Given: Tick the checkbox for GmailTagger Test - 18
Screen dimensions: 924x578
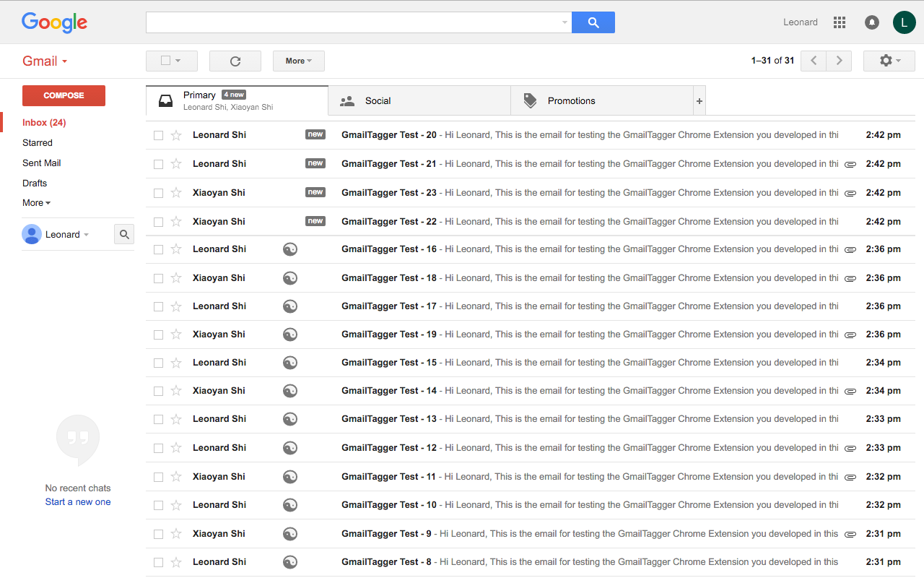Looking at the screenshot, I should (x=158, y=278).
